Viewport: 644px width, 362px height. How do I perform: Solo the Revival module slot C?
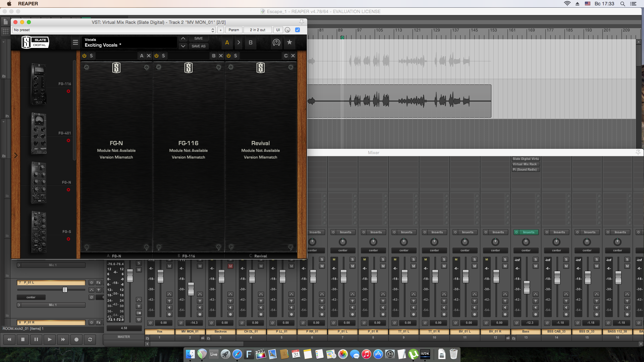click(235, 56)
